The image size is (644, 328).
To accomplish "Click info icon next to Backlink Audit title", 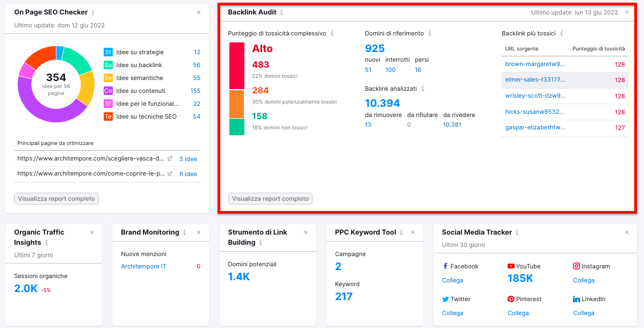I will (282, 12).
